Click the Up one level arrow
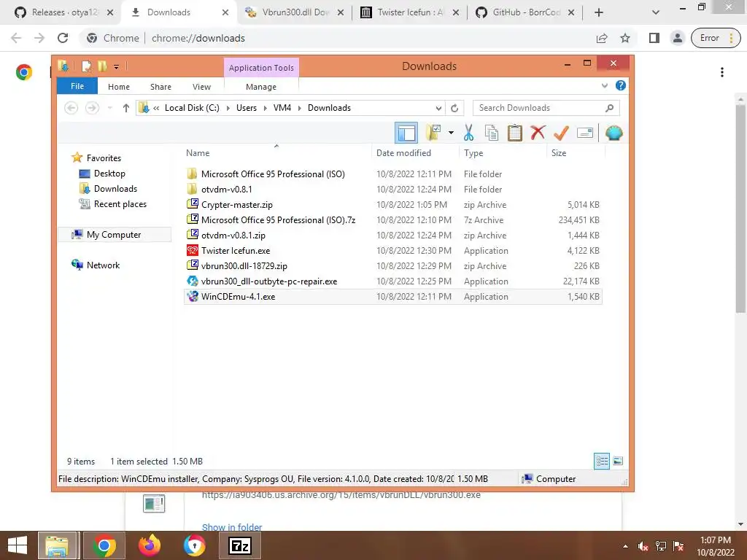The height and width of the screenshot is (560, 747). (x=125, y=108)
